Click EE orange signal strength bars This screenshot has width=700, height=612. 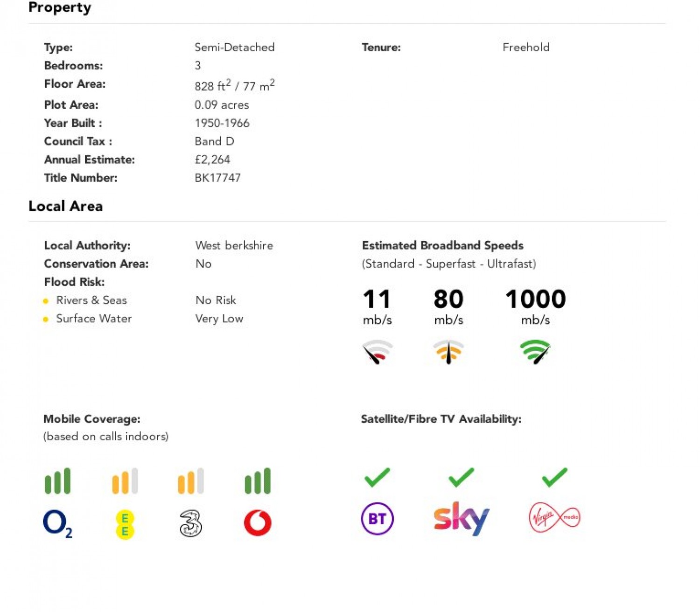pyautogui.click(x=125, y=481)
